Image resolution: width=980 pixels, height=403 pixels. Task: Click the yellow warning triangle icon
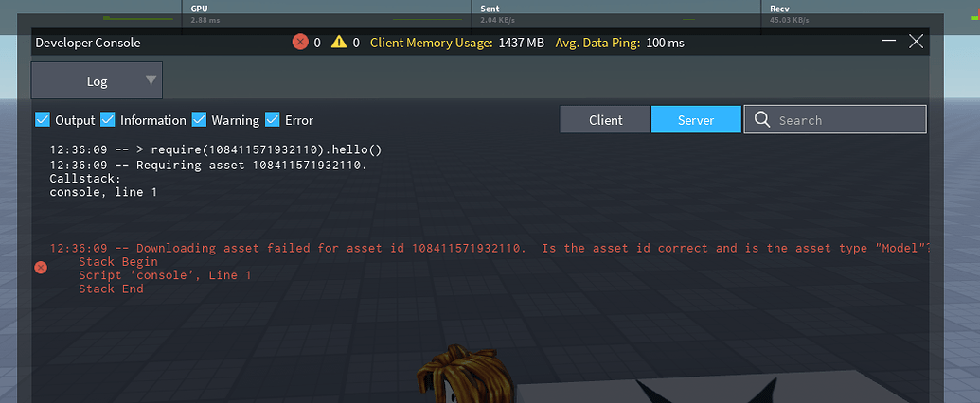339,43
